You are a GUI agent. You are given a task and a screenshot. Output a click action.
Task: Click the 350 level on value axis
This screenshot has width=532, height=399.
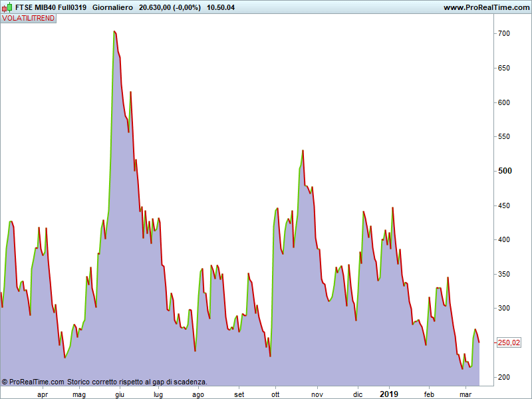click(x=504, y=274)
